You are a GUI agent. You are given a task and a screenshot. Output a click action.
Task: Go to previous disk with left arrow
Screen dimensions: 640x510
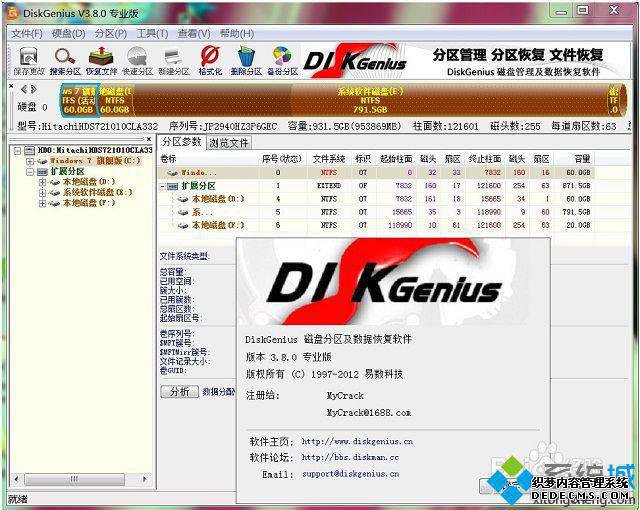(24, 89)
